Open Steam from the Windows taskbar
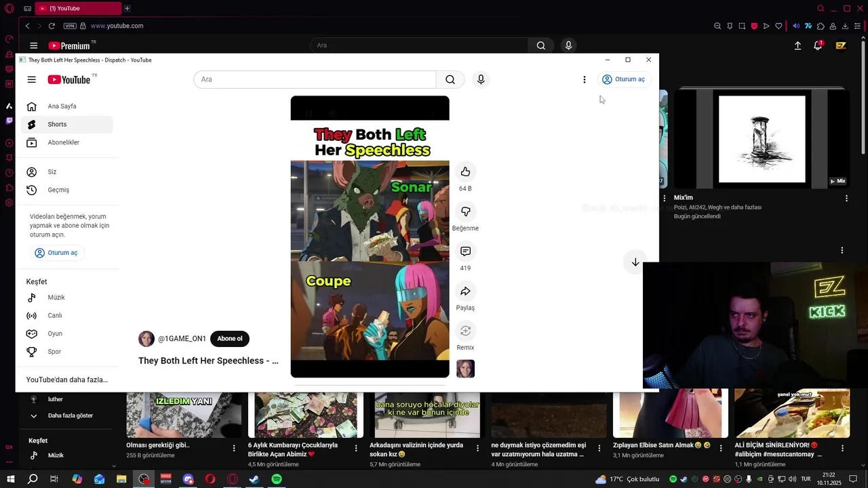Viewport: 868px width, 488px height. [254, 479]
